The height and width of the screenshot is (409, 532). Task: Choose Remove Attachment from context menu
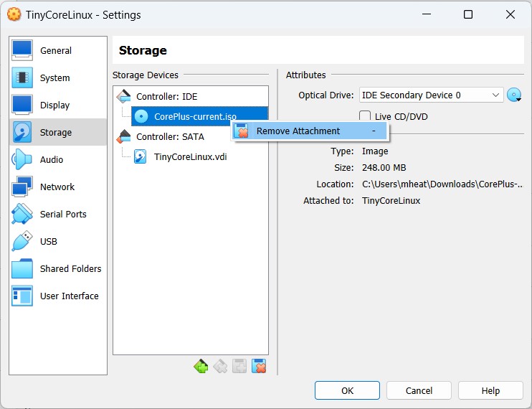pyautogui.click(x=309, y=131)
